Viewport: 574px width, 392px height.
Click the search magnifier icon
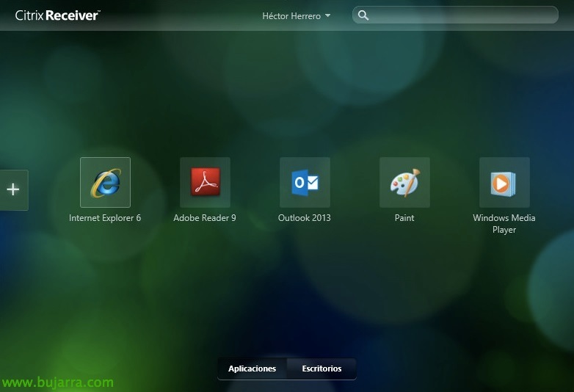click(363, 15)
